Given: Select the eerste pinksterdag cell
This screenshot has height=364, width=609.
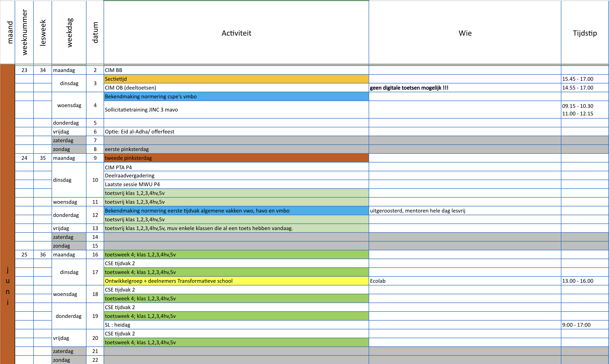Looking at the screenshot, I should click(x=236, y=149).
